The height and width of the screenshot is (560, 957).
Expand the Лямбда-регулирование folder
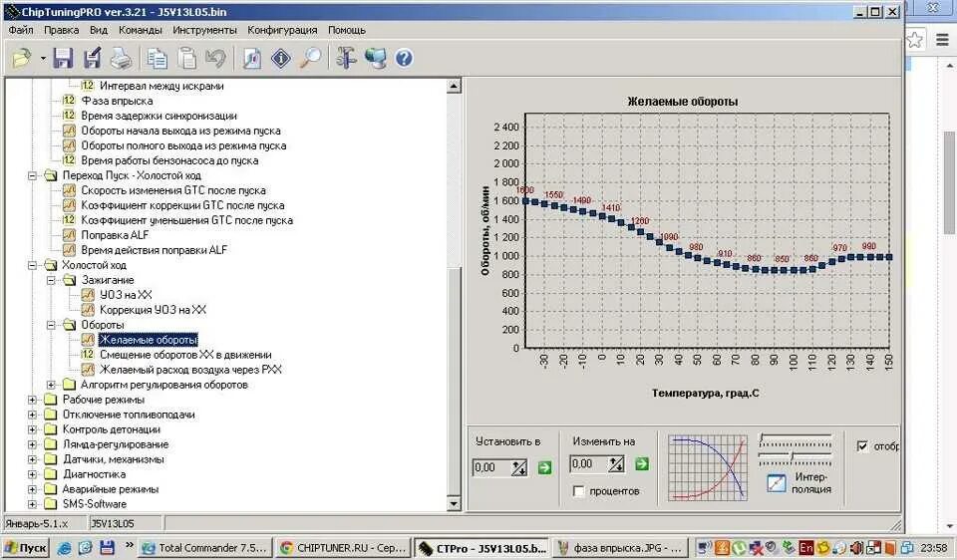point(32,444)
